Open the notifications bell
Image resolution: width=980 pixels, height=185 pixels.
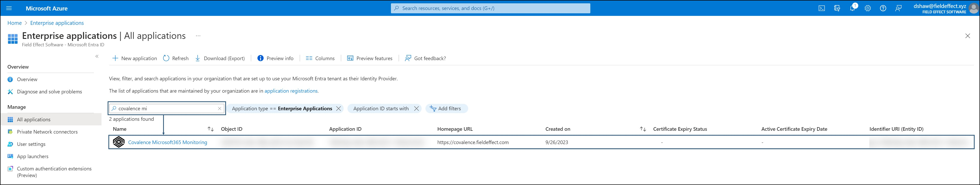click(x=853, y=8)
